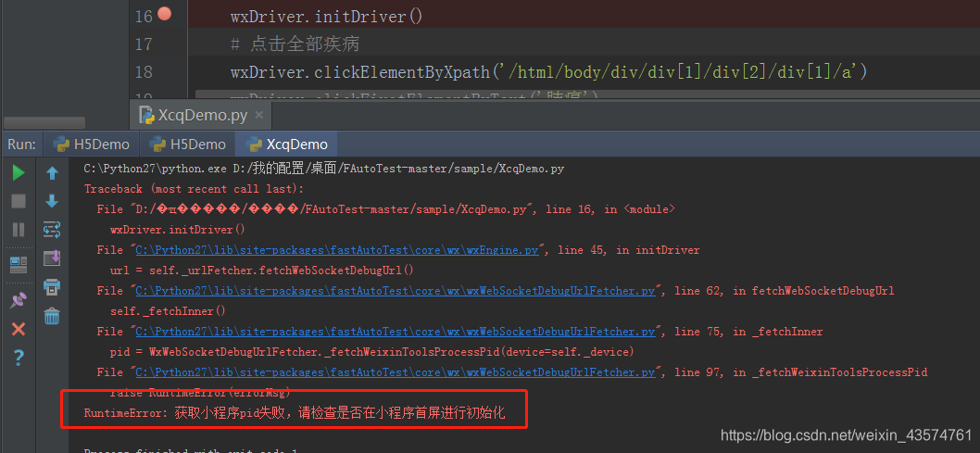Viewport: 980px width, 453px height.
Task: Click the Python file icon on XcqDemo.py tab
Action: [x=147, y=116]
